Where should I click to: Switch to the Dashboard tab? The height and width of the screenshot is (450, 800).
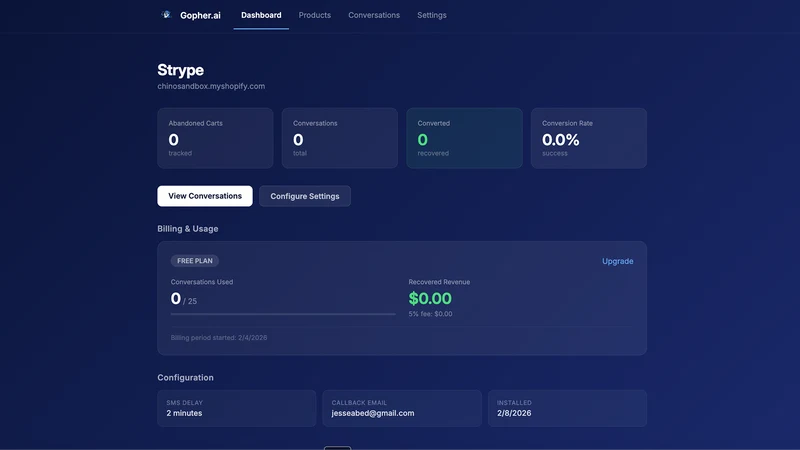[x=261, y=15]
